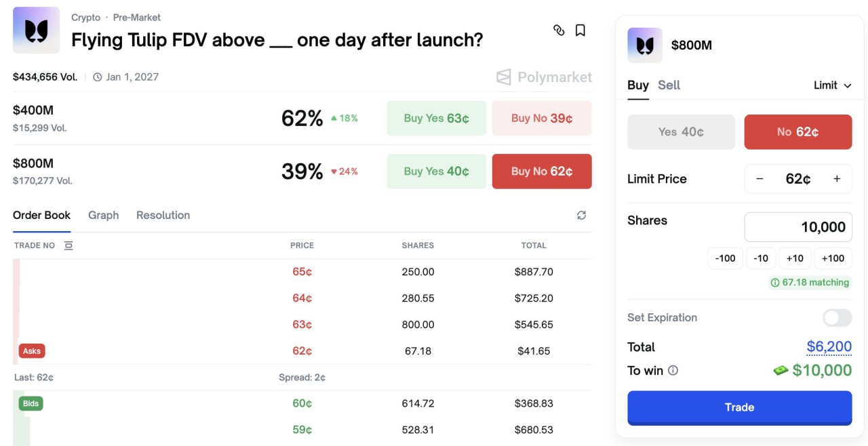Open the Sell tab

coord(669,85)
